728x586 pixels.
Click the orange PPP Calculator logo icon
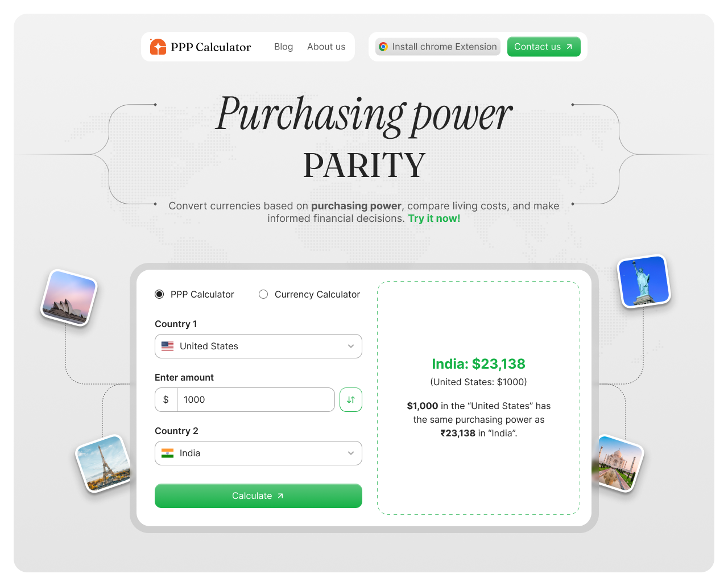point(158,47)
